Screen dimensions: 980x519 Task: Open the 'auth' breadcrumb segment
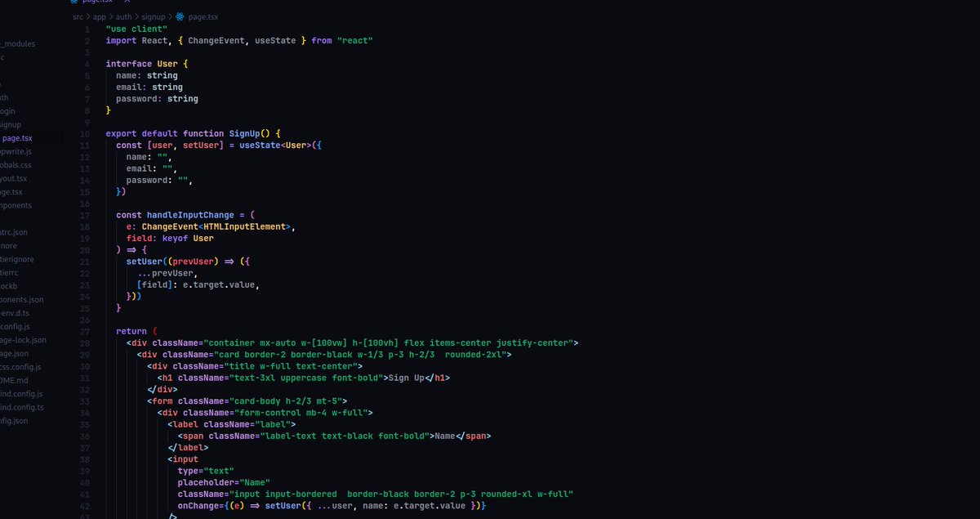coord(123,16)
